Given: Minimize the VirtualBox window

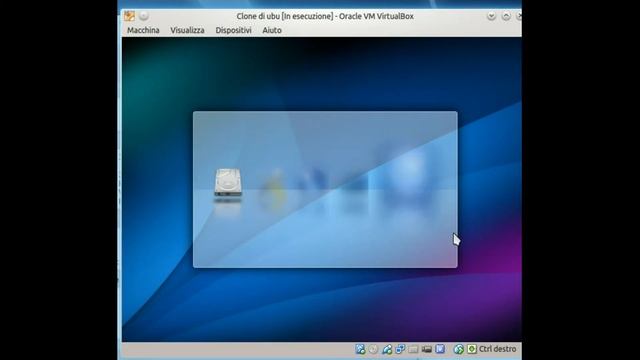Looking at the screenshot, I should 491,16.
